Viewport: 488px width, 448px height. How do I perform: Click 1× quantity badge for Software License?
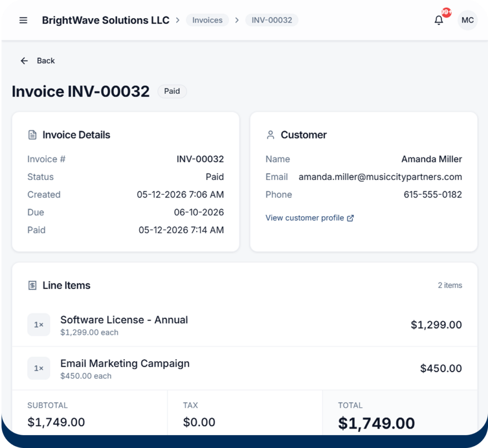(x=39, y=325)
